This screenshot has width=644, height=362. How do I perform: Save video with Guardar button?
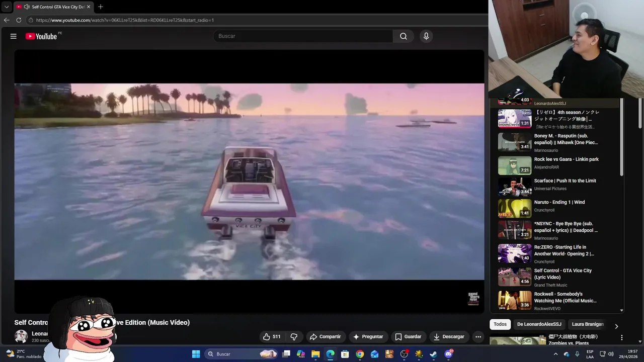pyautogui.click(x=408, y=337)
